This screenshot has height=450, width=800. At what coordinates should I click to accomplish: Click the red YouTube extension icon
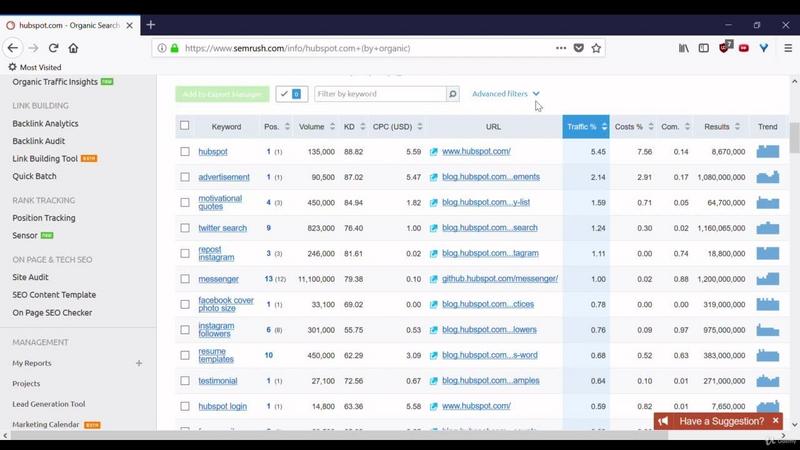click(x=744, y=48)
